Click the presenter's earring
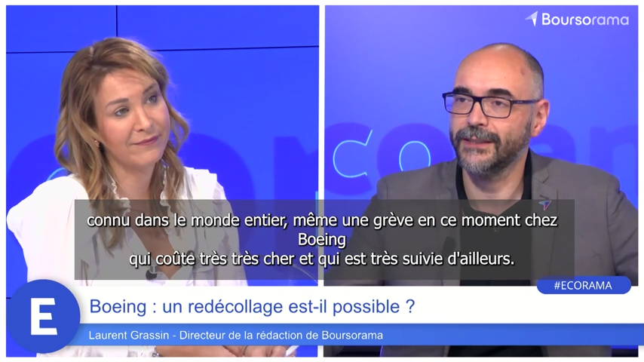 pos(97,144)
